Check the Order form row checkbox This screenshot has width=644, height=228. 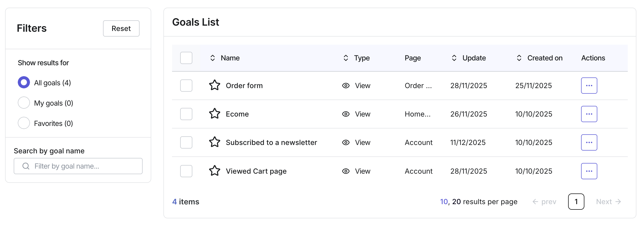click(x=186, y=86)
